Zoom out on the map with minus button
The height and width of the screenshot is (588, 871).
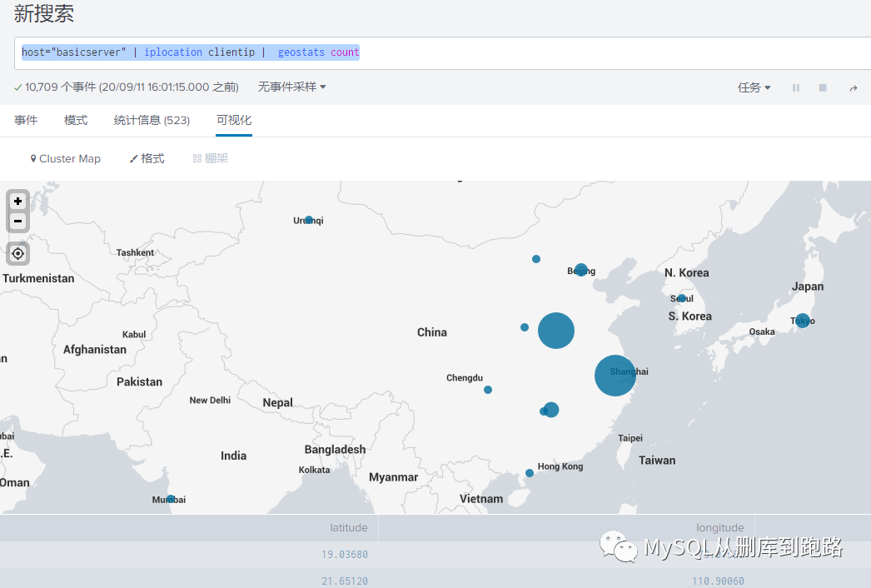click(17, 222)
